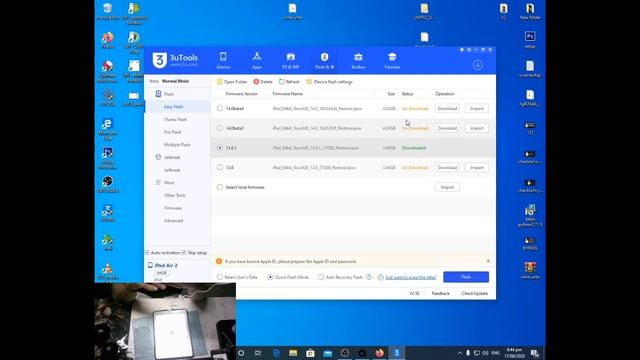
Task: Click the blue Flash button
Action: pyautogui.click(x=466, y=277)
